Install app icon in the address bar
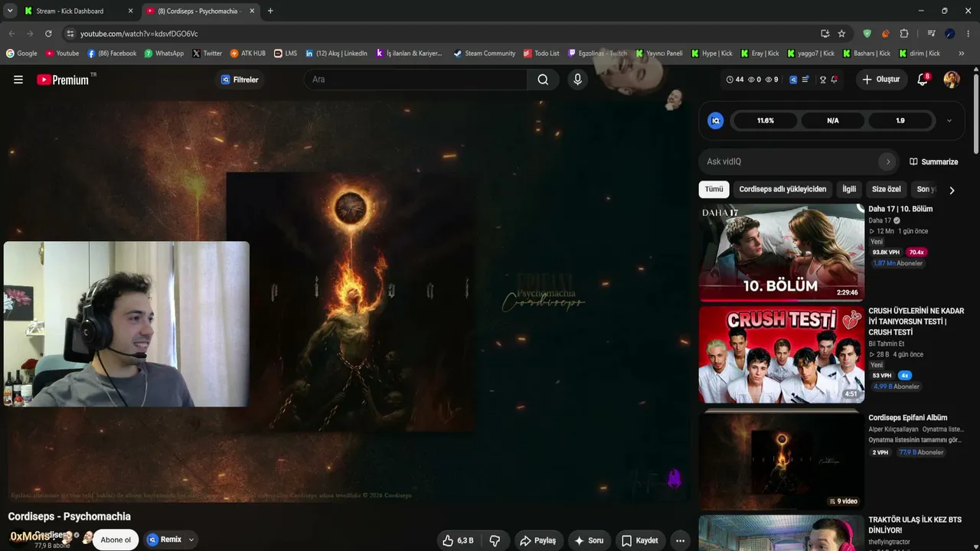The height and width of the screenshot is (551, 980). click(825, 34)
